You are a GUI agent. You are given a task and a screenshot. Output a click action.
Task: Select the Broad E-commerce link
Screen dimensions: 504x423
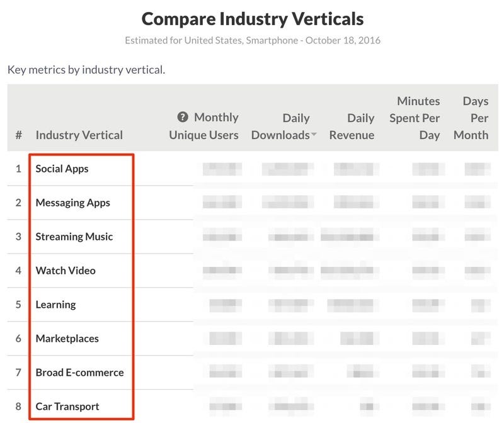coord(79,373)
